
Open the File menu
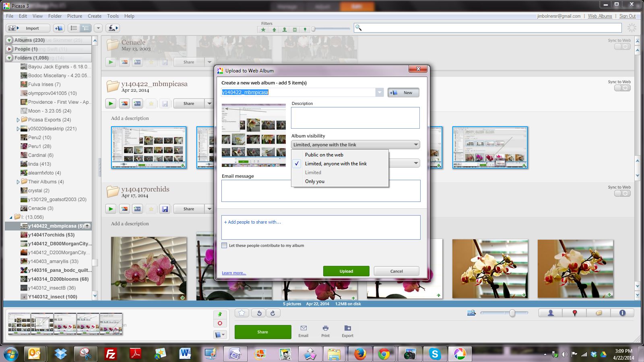(x=10, y=16)
